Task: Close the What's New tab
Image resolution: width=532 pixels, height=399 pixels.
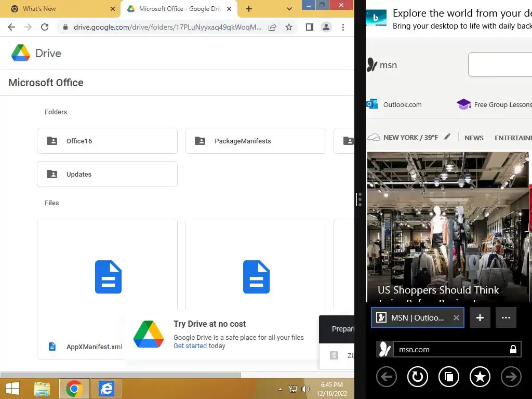Action: 113,9
